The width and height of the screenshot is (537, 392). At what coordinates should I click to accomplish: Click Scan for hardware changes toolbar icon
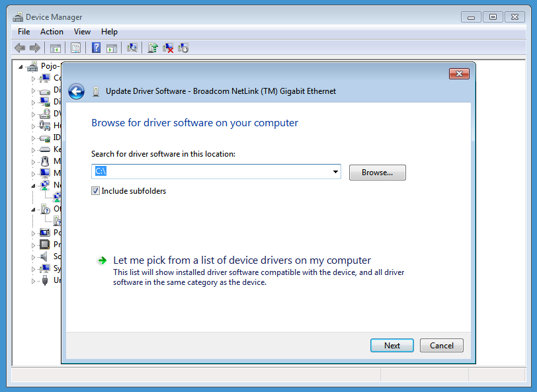click(132, 48)
